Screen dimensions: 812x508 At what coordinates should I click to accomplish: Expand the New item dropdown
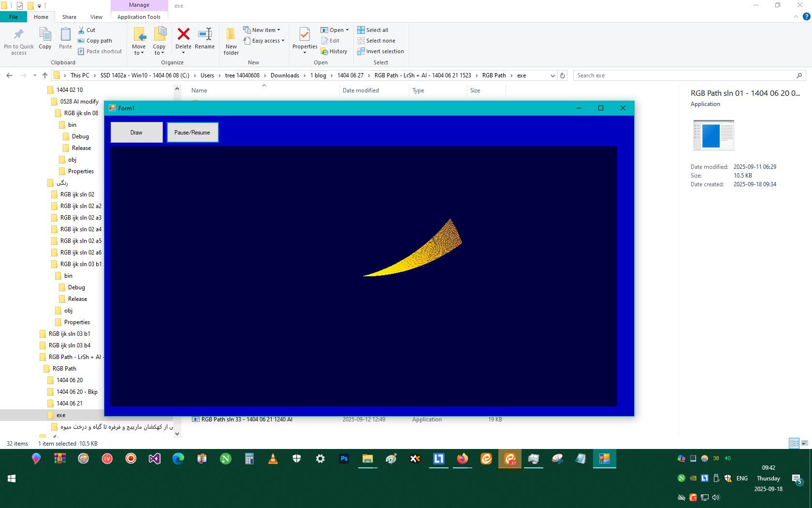tap(262, 30)
